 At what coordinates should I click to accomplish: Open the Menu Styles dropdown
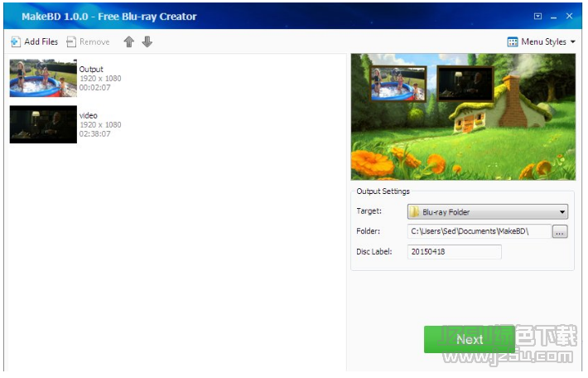542,41
